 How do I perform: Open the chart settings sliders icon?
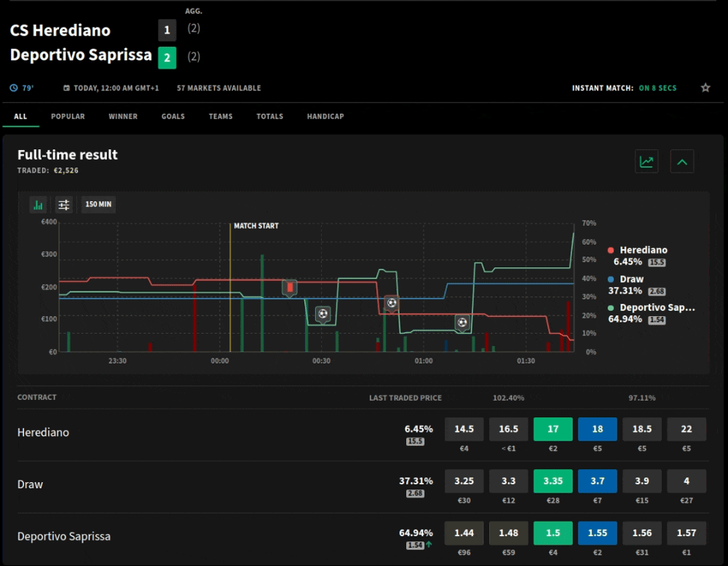pos(64,204)
